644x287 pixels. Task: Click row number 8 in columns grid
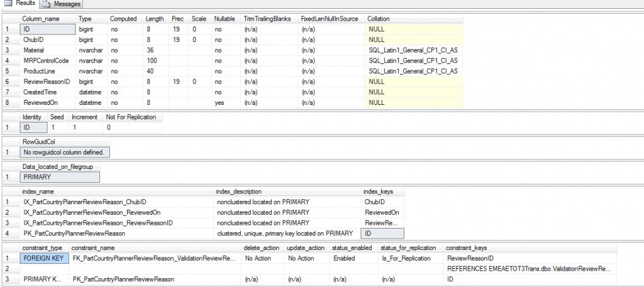pos(10,102)
